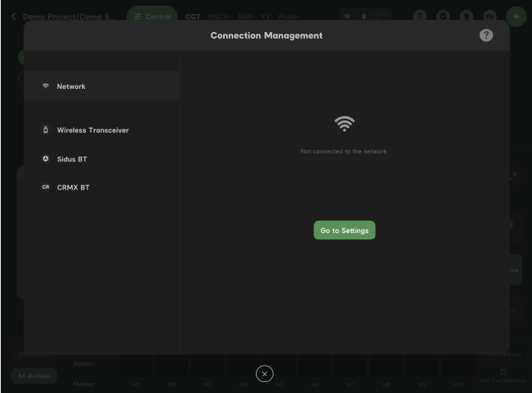Select Network in the connection list
This screenshot has width=532, height=393.
pyautogui.click(x=101, y=86)
